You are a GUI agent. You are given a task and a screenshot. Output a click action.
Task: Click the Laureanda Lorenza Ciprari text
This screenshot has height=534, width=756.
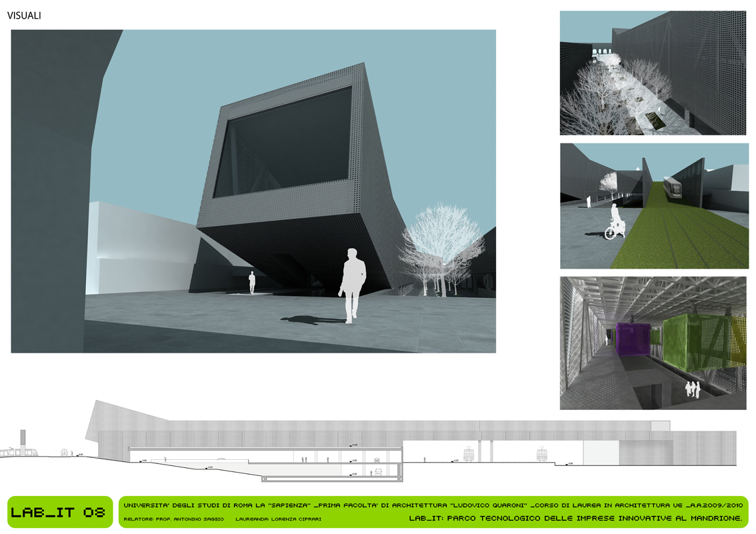278,519
